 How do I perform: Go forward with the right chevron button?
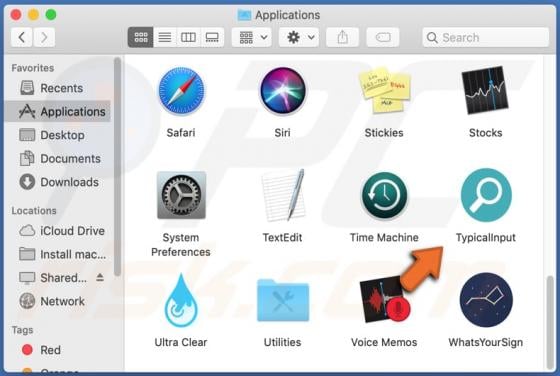click(44, 37)
